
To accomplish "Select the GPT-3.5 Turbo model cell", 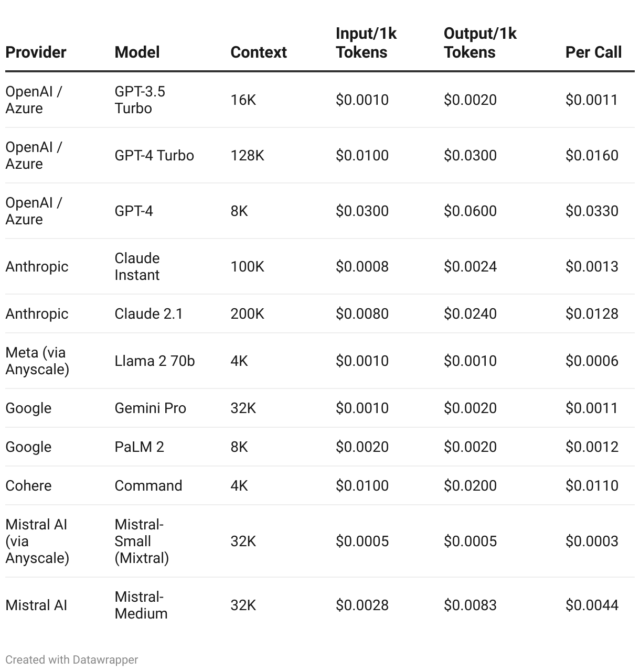I will coord(140,100).
